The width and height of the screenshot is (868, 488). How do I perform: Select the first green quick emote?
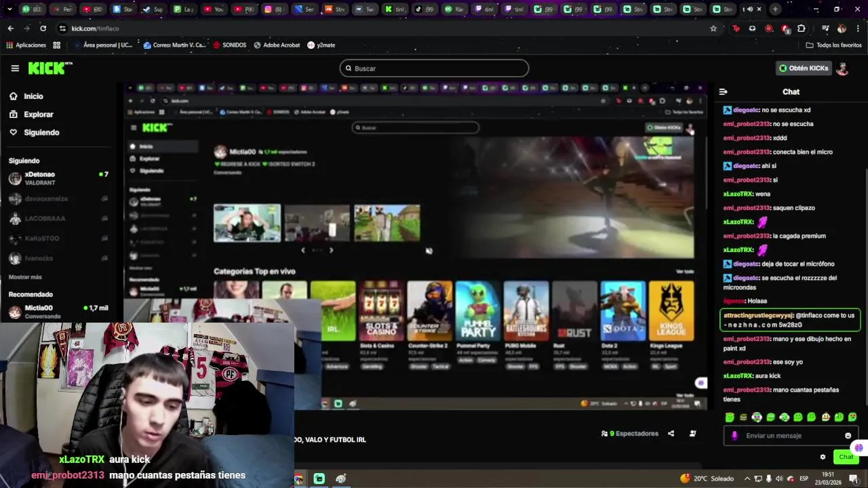coord(730,418)
